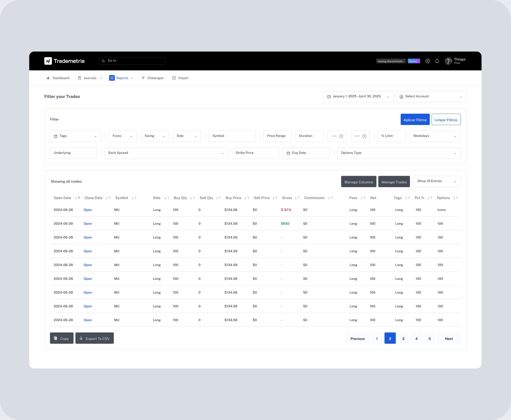Sort by Symbol column arrows
511x420 pixels.
click(134, 198)
